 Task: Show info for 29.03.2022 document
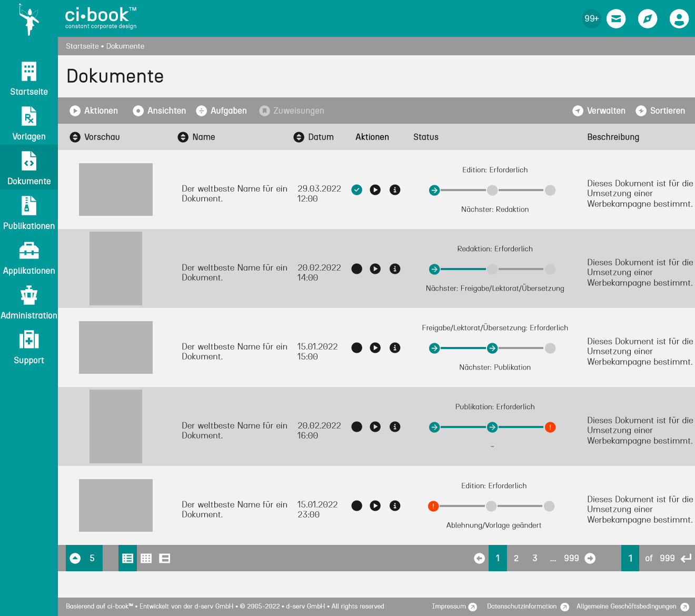[x=395, y=190]
